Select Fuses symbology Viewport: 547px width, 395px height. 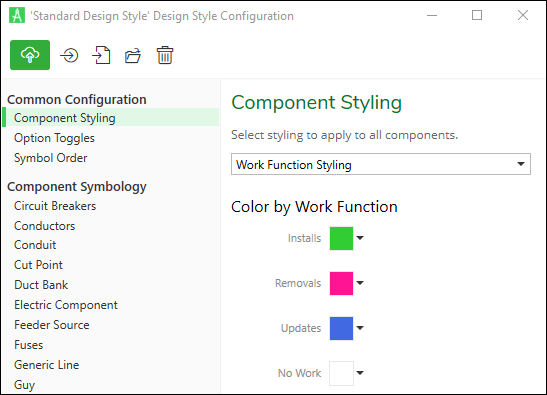pos(29,345)
